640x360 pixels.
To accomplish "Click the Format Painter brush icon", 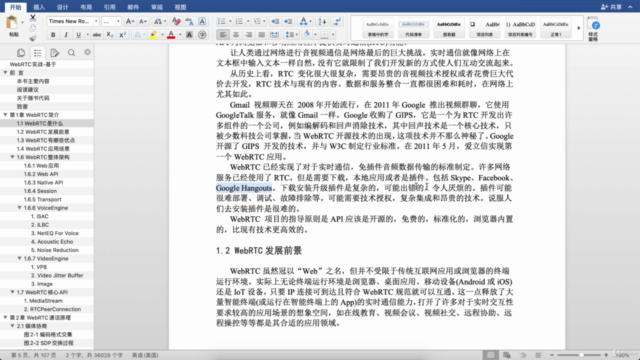I will coord(33,38).
